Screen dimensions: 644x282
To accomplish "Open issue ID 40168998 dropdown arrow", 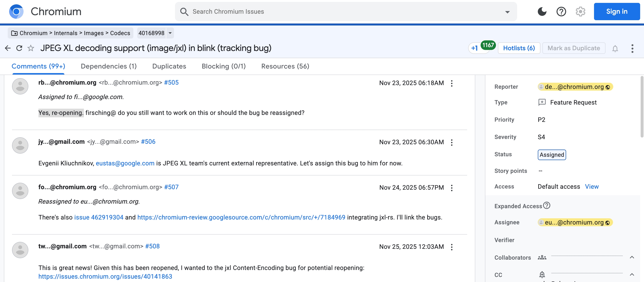I will (x=170, y=33).
